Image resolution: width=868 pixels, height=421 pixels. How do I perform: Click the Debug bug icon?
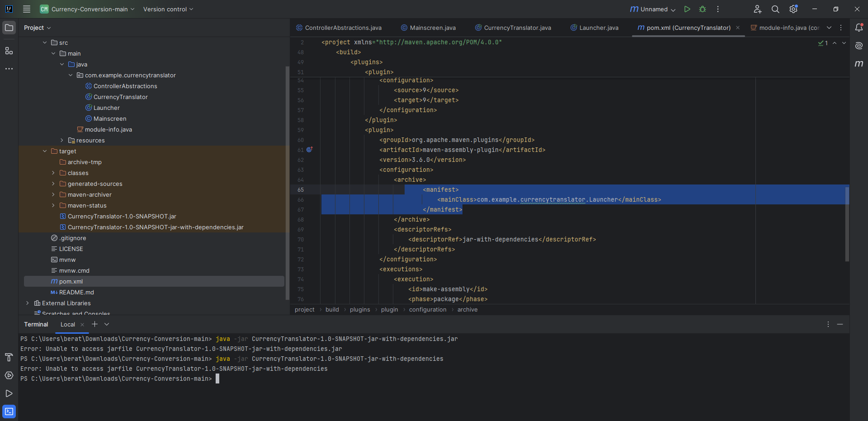click(x=703, y=9)
